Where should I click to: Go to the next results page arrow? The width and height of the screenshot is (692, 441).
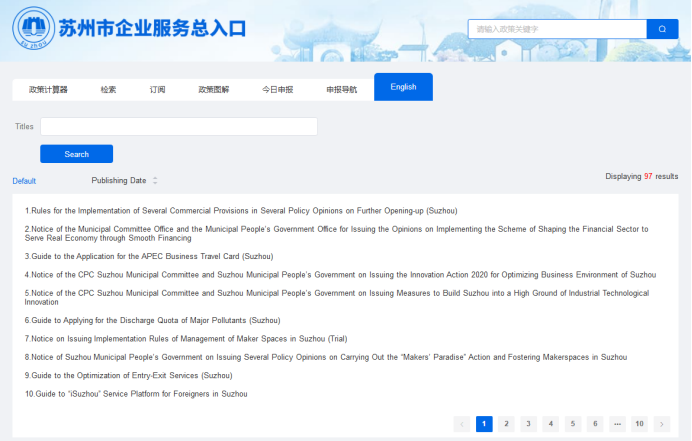click(661, 424)
